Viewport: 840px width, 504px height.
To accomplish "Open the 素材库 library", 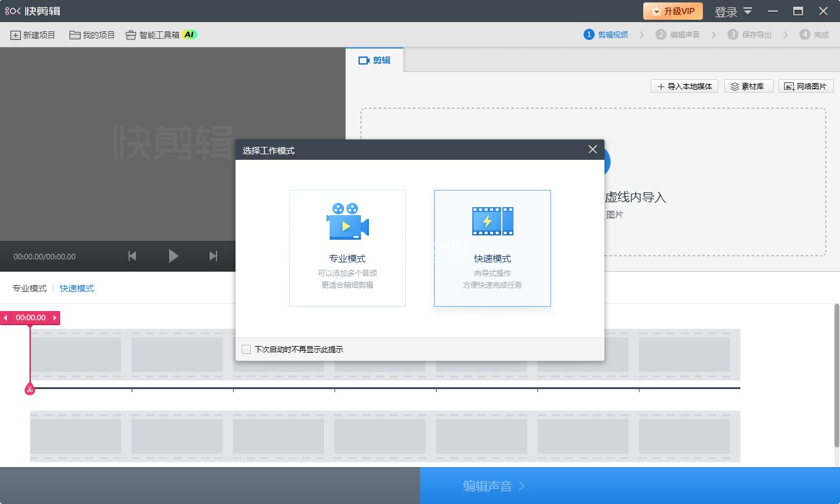I will tap(748, 87).
